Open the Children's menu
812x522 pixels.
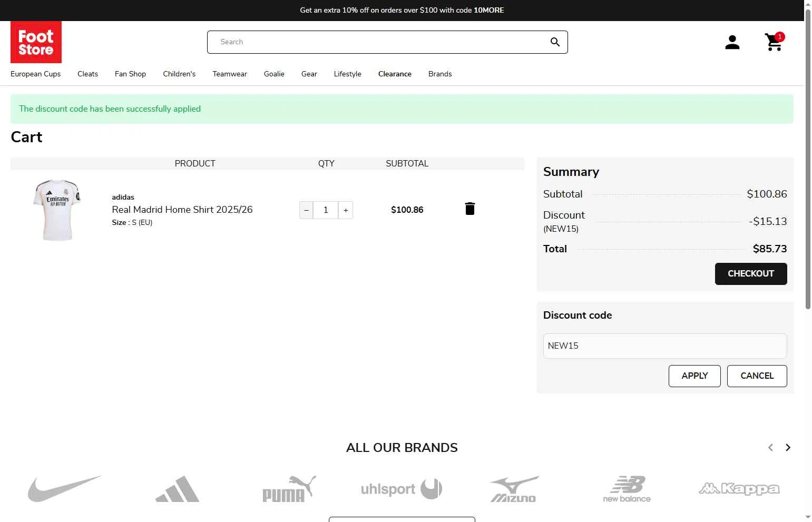click(179, 74)
